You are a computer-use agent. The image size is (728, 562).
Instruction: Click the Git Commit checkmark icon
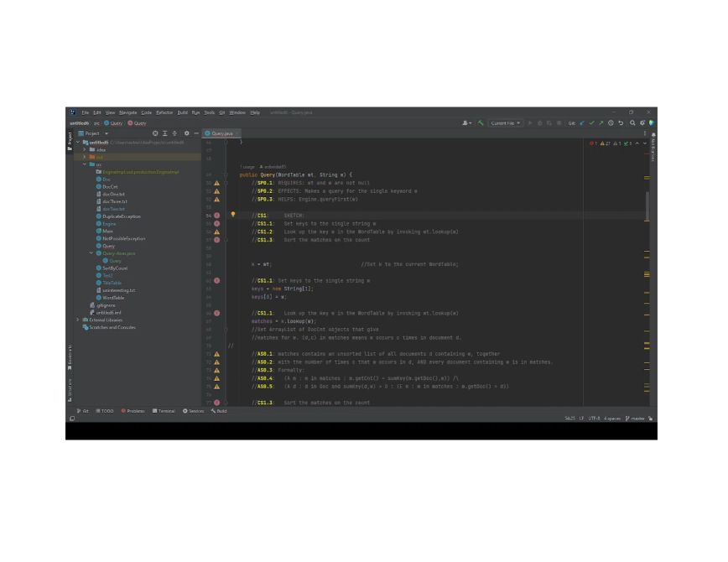point(591,123)
